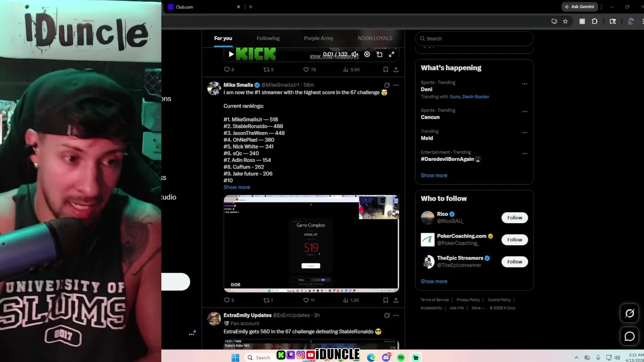Follow Rico

coord(515,218)
